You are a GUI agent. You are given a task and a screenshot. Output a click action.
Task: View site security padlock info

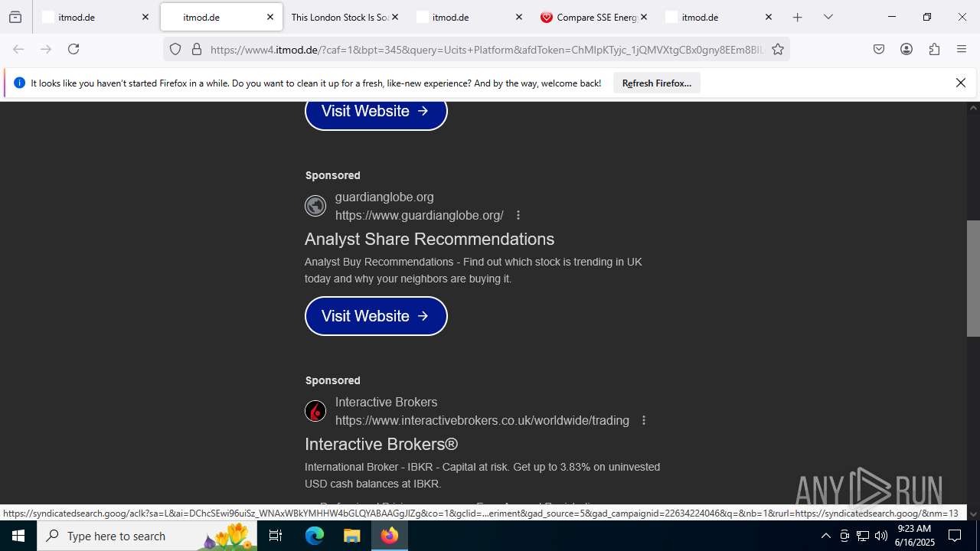(x=197, y=49)
